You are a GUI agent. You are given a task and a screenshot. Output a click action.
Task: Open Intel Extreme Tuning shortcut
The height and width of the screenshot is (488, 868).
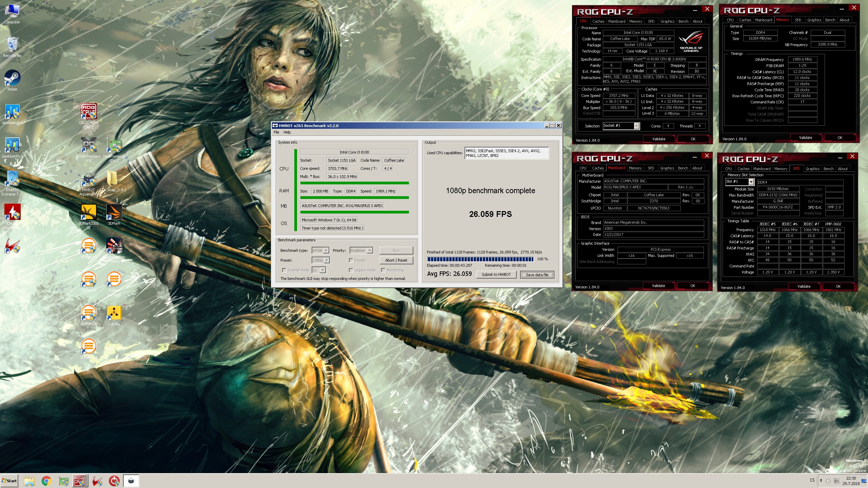pos(12,183)
